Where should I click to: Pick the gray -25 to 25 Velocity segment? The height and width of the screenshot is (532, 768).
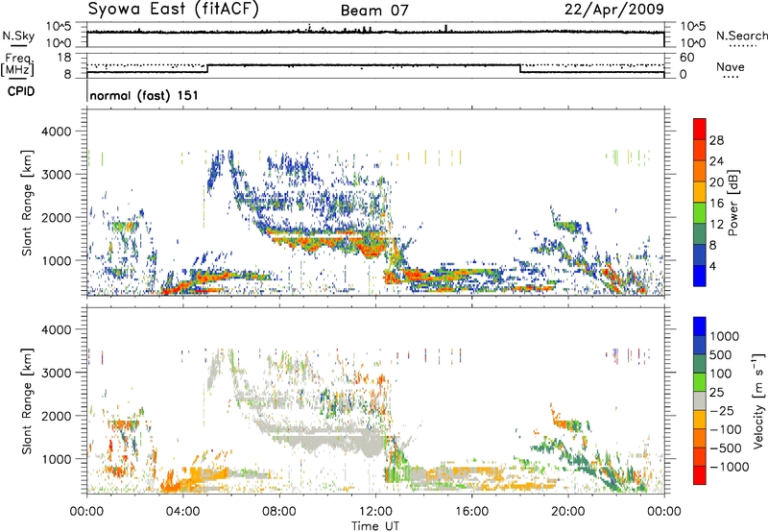click(x=700, y=401)
